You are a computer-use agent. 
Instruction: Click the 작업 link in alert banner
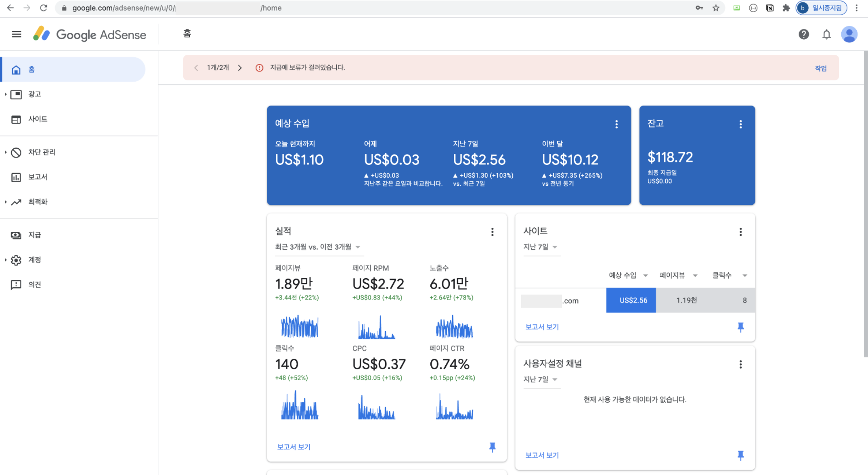point(820,68)
